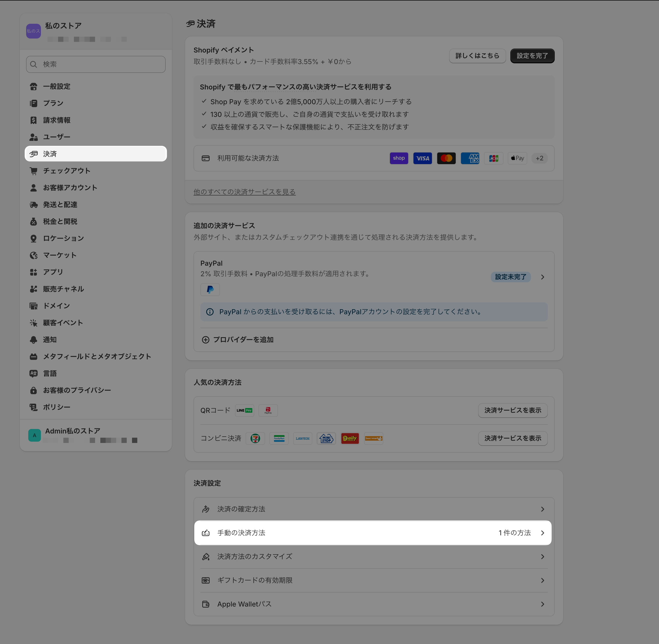Click the JCB card logo
Image resolution: width=659 pixels, height=644 pixels.
(x=494, y=158)
